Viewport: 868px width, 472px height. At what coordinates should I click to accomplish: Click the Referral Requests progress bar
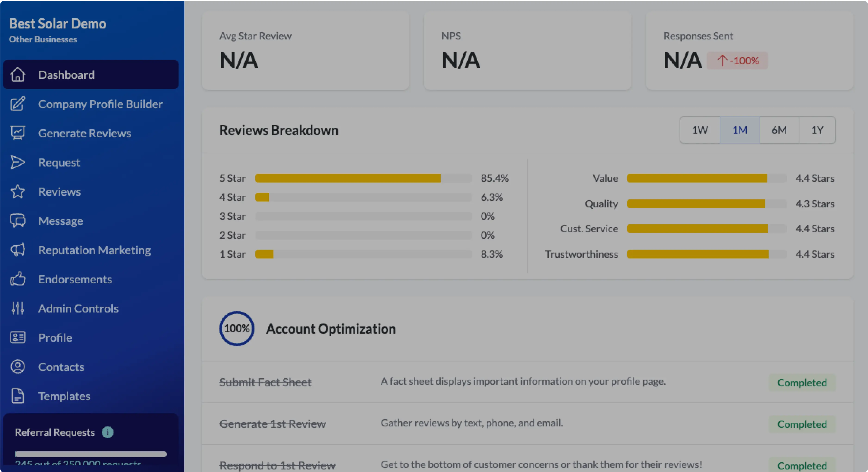click(91, 454)
